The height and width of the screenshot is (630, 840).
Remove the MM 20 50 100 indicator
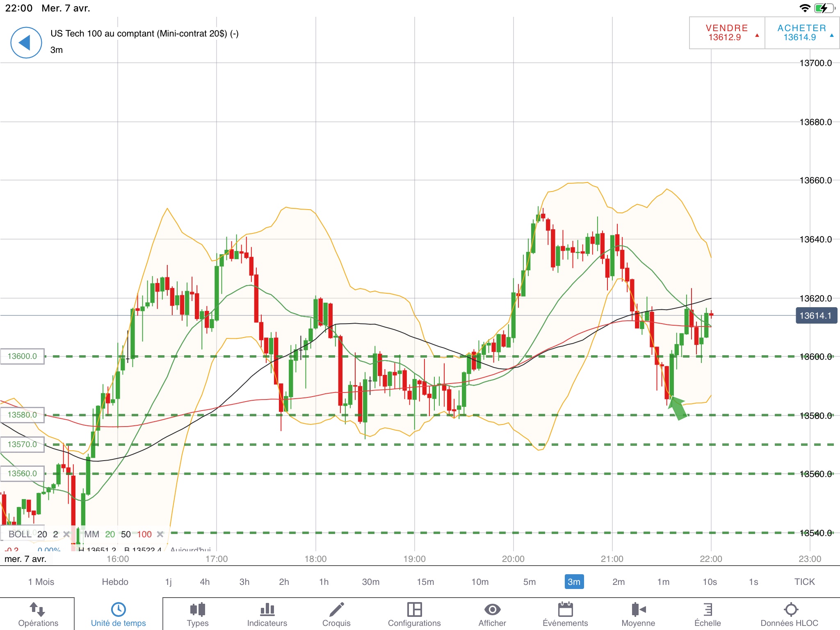(160, 534)
